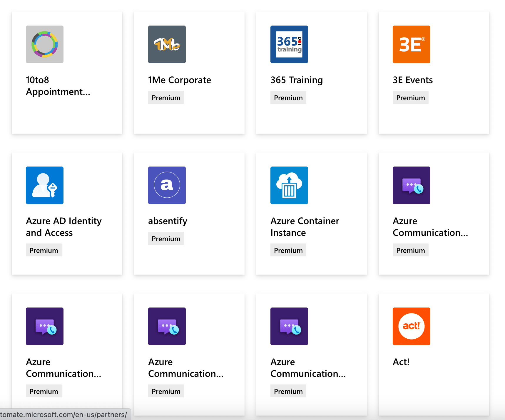Select the 1Me Corporate icon
Screen dimensions: 505x420
(x=167, y=44)
